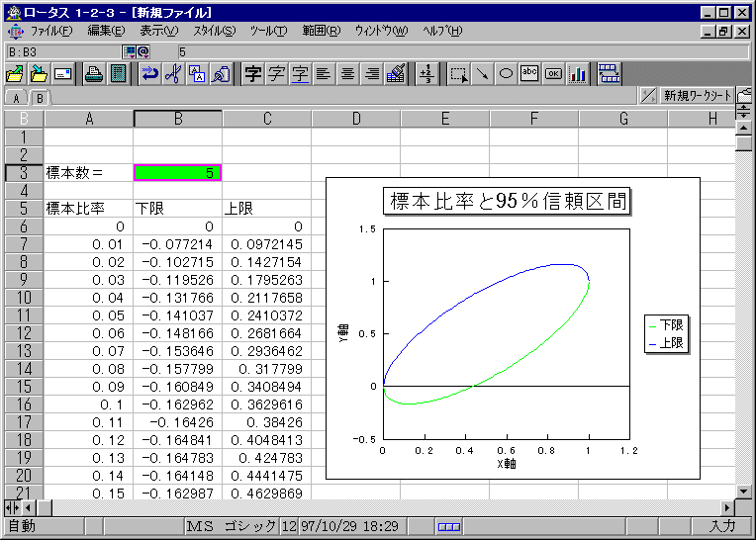
Task: Click the 新規ワークシート button
Action: 698,96
